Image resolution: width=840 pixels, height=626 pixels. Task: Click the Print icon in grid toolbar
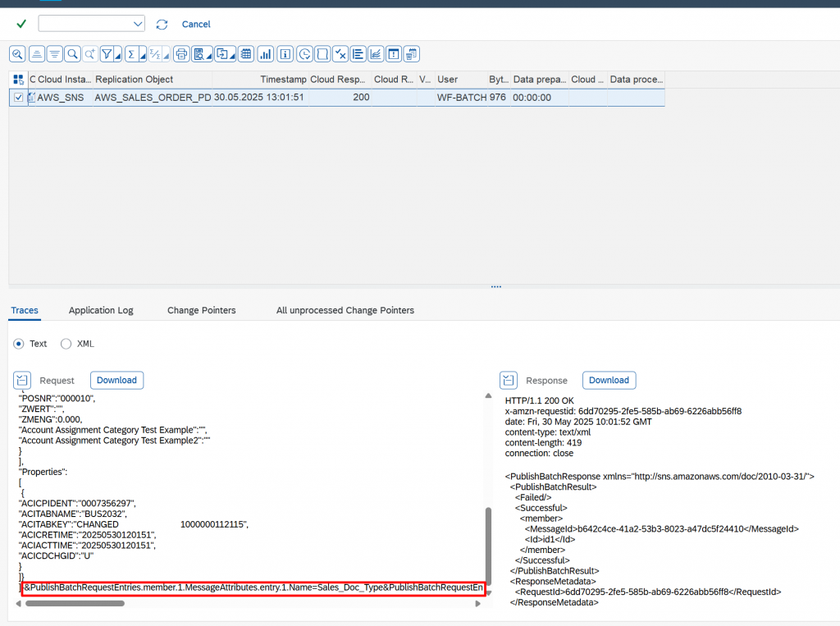coord(181,54)
